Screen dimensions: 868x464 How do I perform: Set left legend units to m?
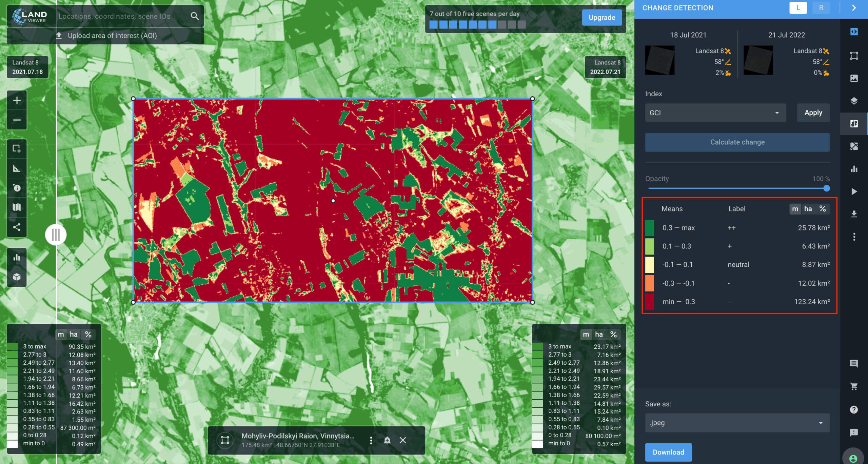[x=61, y=335]
